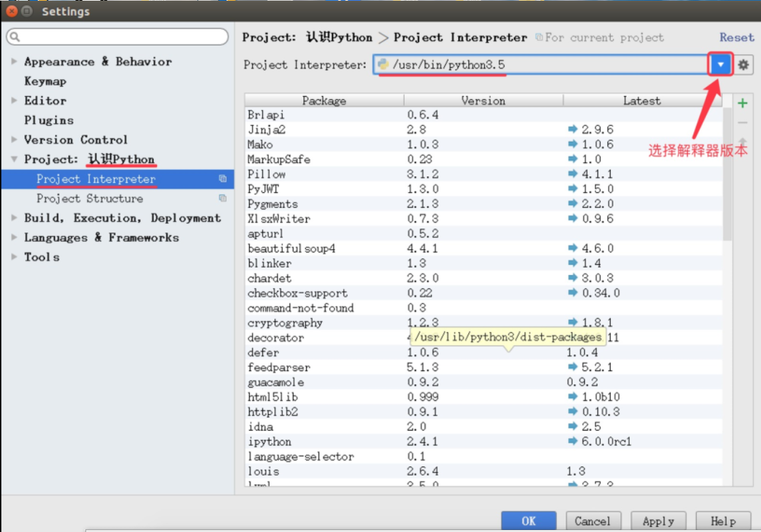Select the cryptography package row
Viewport: 761px width, 532px height.
coord(483,322)
